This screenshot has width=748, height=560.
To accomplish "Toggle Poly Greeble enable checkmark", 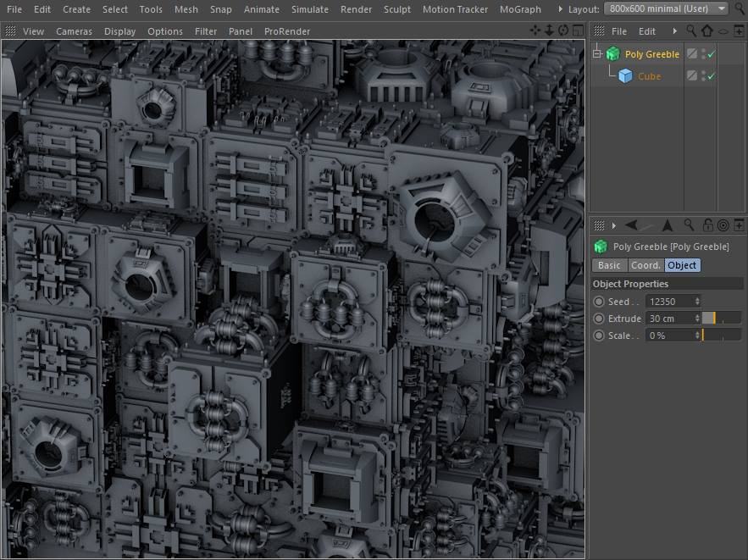I will 712,54.
